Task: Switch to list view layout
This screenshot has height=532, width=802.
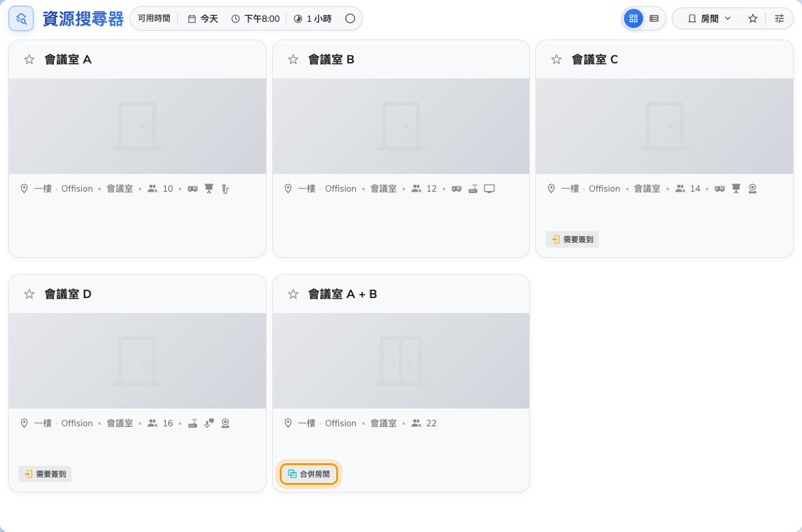Action: click(653, 19)
